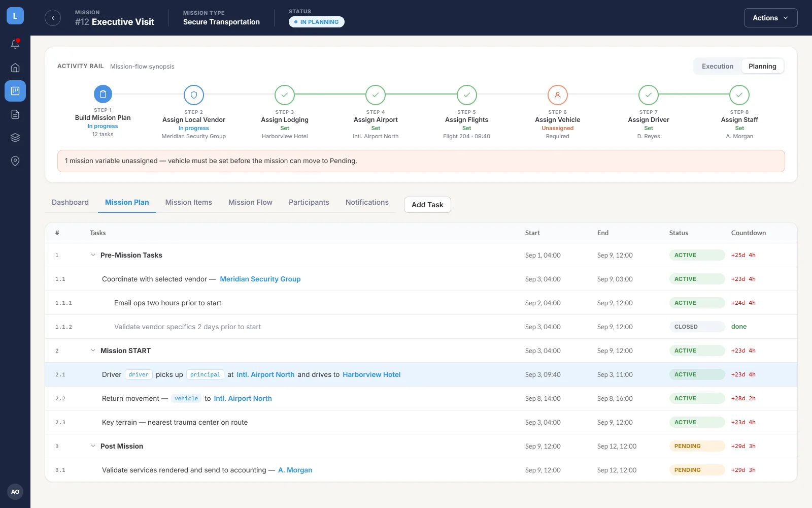The image size is (812, 508).
Task: Select Step 6 Assign Vehicle icon
Action: (x=558, y=95)
